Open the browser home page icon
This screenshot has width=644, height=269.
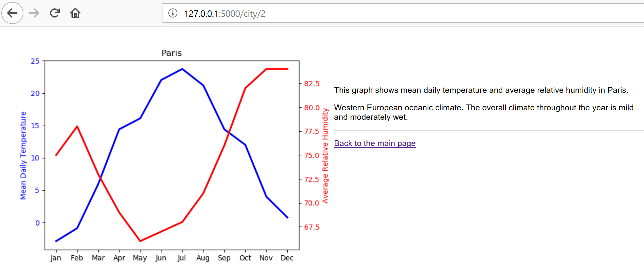click(75, 13)
